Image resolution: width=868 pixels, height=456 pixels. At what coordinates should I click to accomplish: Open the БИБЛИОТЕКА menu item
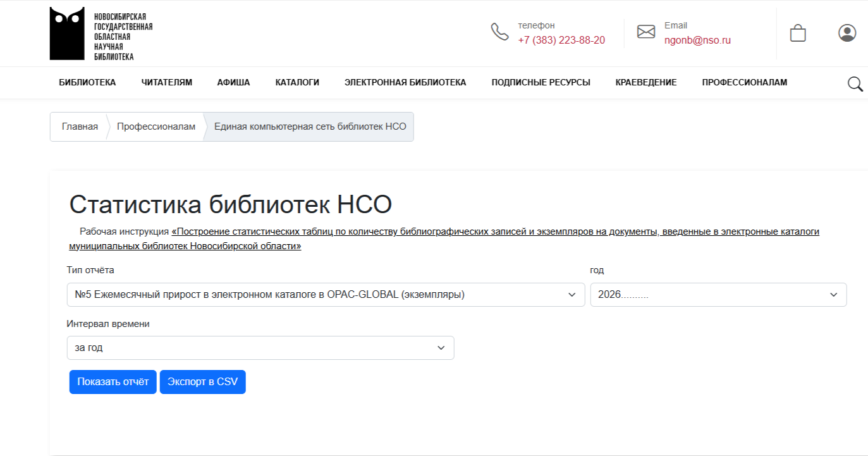point(87,82)
